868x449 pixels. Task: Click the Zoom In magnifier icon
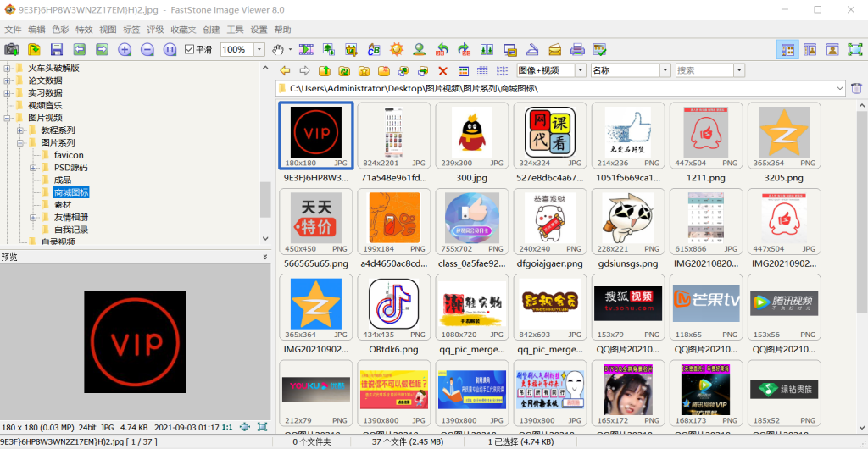125,50
